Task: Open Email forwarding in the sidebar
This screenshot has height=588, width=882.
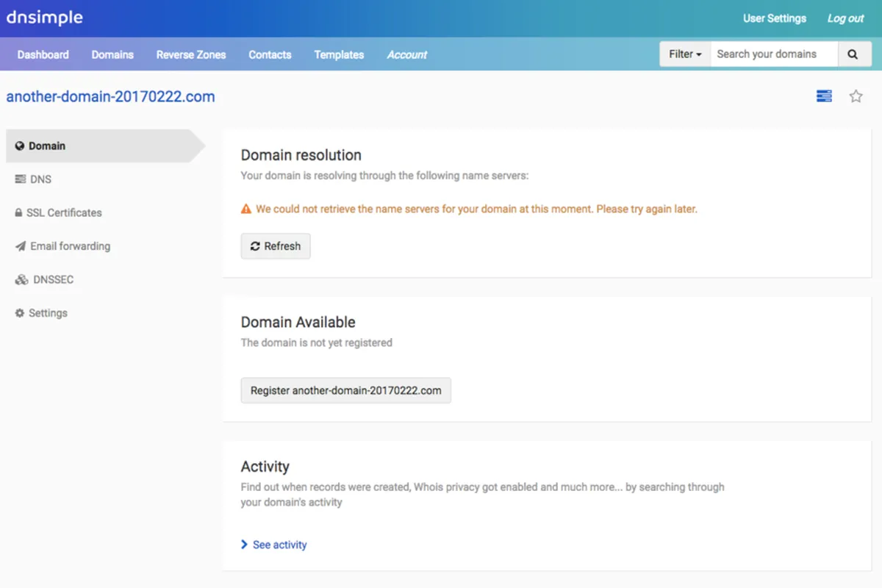Action: (62, 246)
